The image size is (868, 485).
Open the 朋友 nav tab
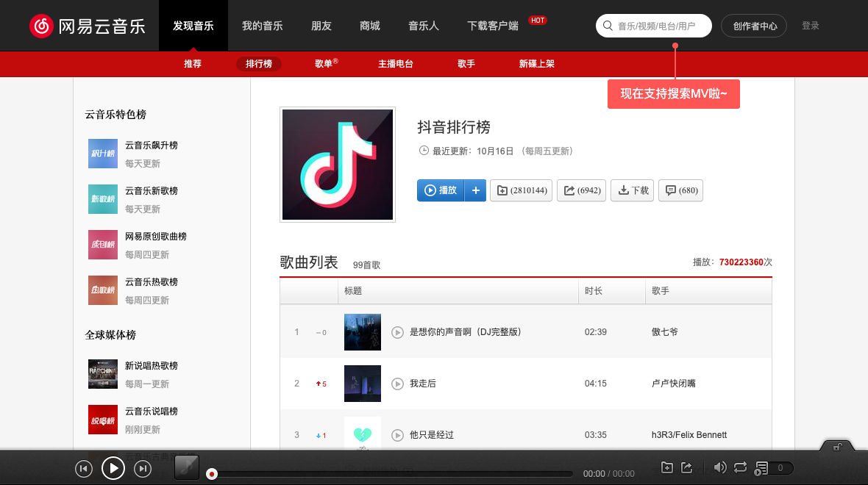tap(321, 26)
